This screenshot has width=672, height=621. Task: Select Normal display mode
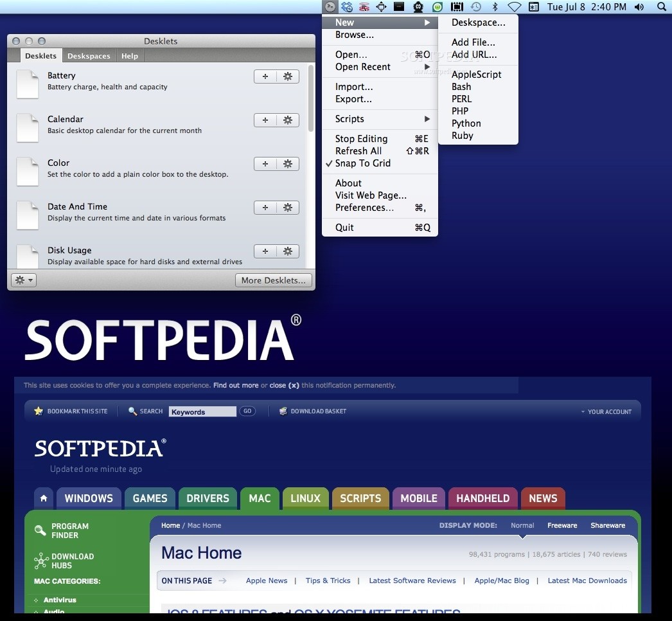pyautogui.click(x=522, y=525)
